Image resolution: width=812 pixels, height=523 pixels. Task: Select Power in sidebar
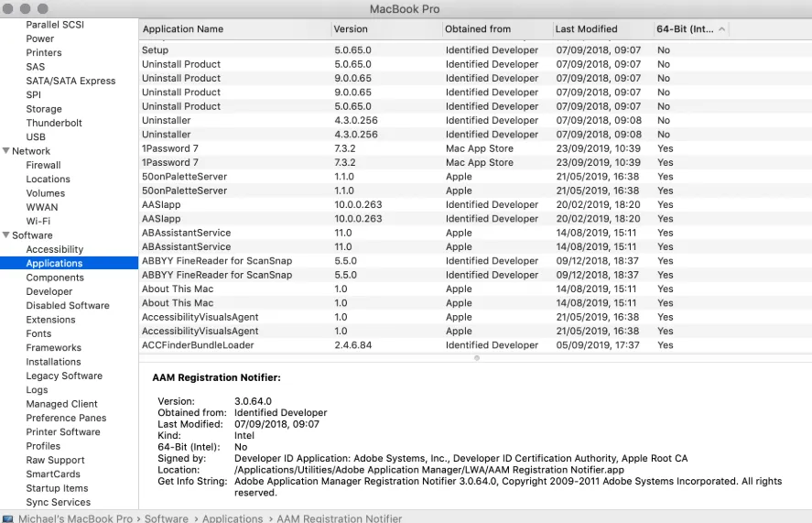point(40,38)
